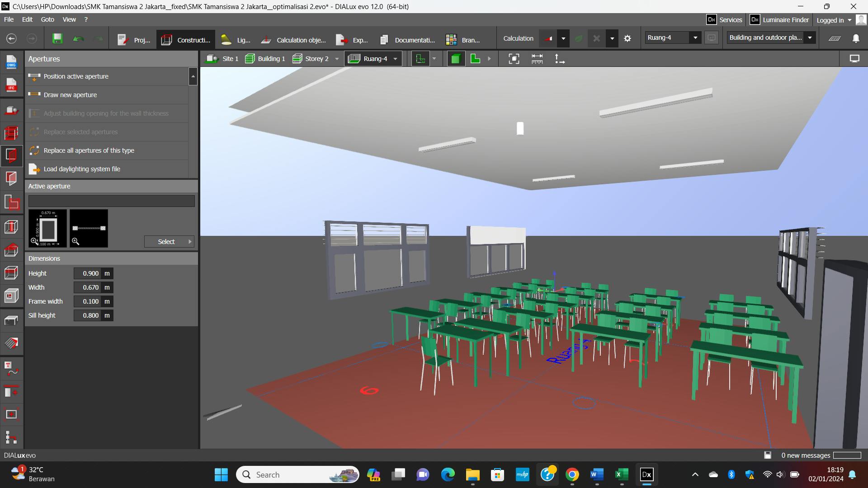Open the Goto menu
The height and width of the screenshot is (488, 868).
(x=47, y=19)
